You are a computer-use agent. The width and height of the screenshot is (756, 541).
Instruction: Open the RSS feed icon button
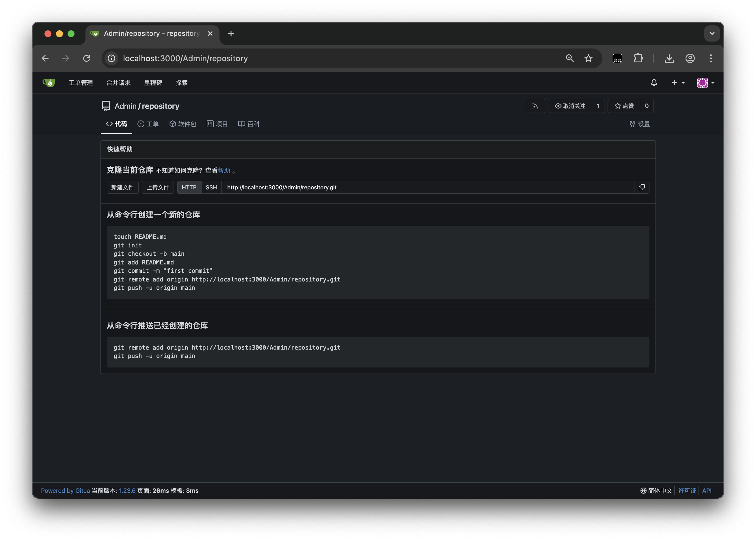coord(535,106)
